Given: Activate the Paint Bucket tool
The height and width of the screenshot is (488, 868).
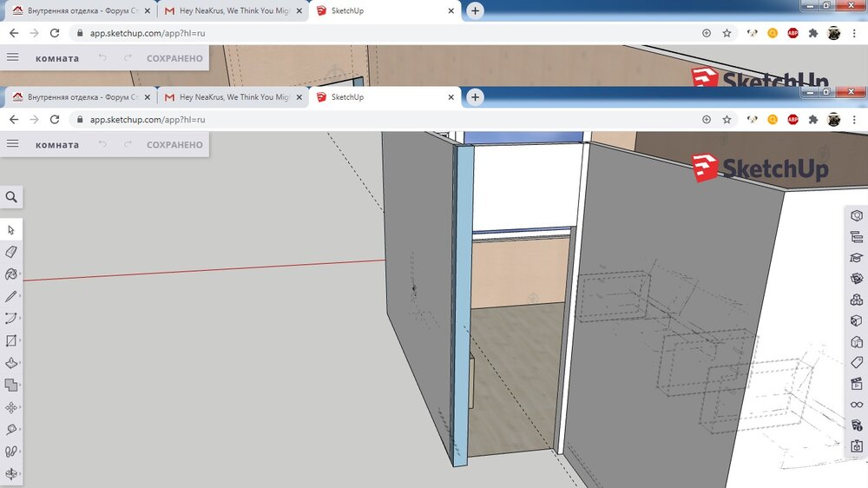Looking at the screenshot, I should click(x=11, y=274).
